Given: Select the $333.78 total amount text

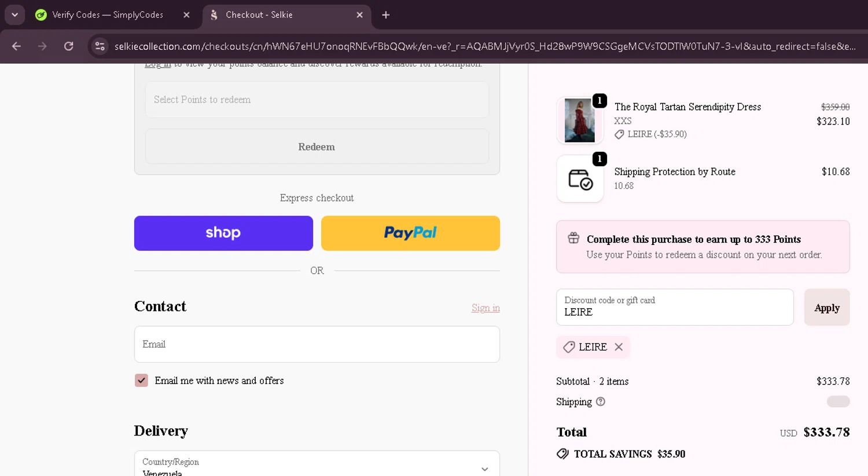Looking at the screenshot, I should (826, 432).
